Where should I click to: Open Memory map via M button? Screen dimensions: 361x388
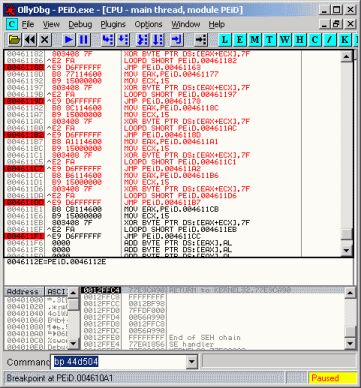(x=255, y=40)
